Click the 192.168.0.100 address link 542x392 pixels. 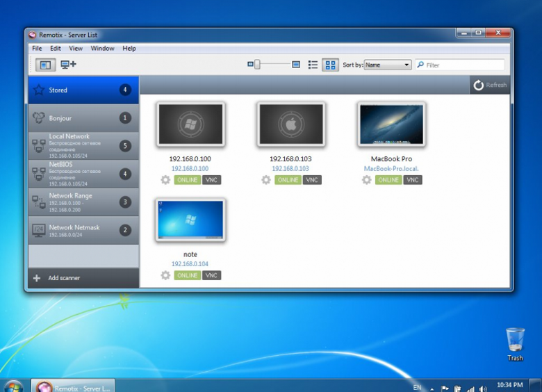click(x=190, y=169)
